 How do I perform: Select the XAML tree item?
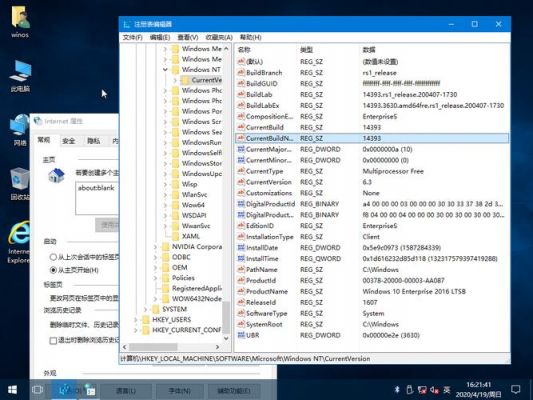[x=191, y=236]
